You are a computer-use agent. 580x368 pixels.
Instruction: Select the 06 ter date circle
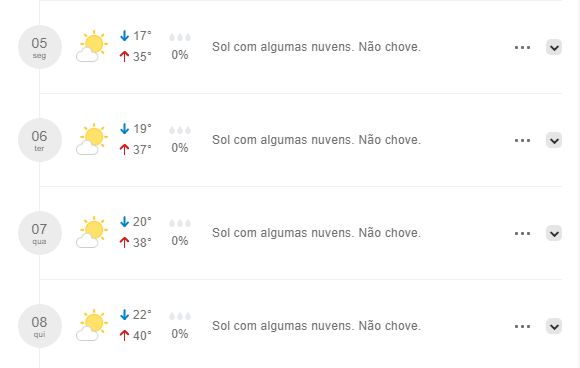(x=40, y=140)
